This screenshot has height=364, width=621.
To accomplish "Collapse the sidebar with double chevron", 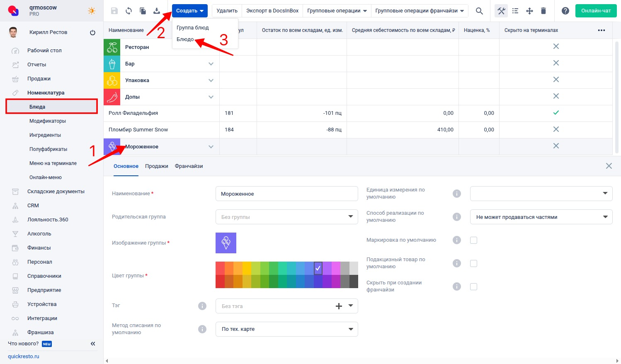I will 93,344.
